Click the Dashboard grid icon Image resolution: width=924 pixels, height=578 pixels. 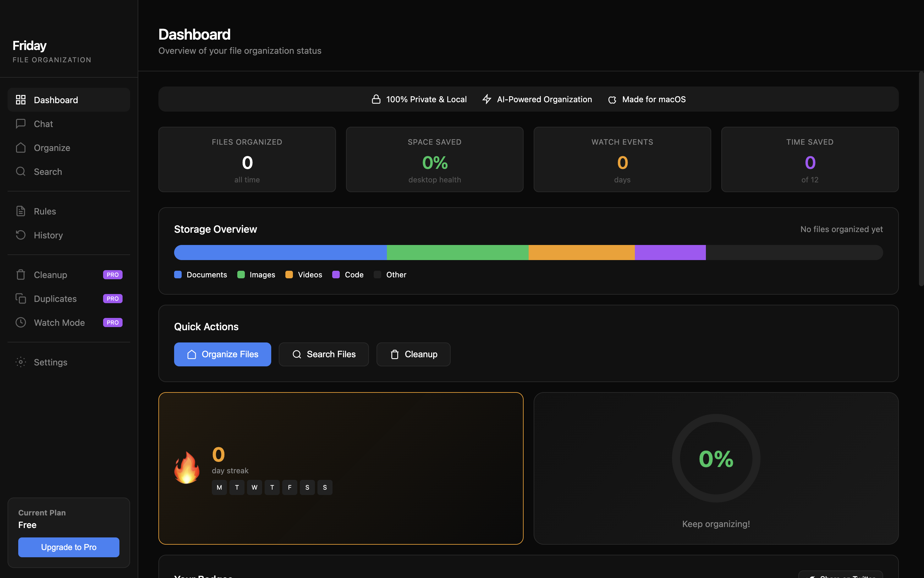pyautogui.click(x=21, y=99)
